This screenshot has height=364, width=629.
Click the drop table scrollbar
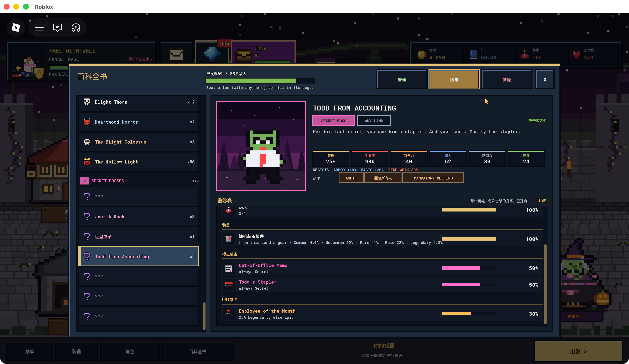pos(545,284)
